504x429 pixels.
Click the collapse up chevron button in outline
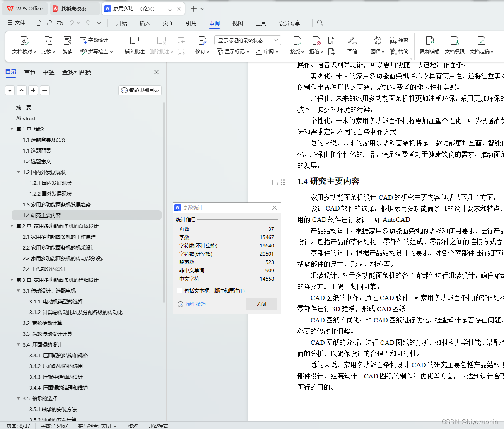pyautogui.click(x=22, y=90)
